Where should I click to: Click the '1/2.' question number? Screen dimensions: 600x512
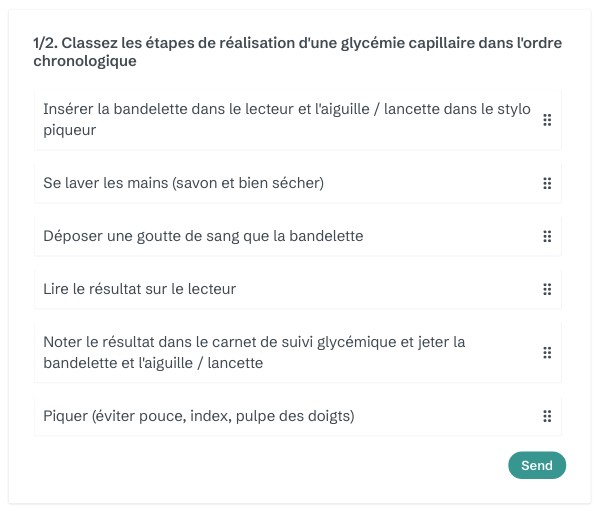45,43
